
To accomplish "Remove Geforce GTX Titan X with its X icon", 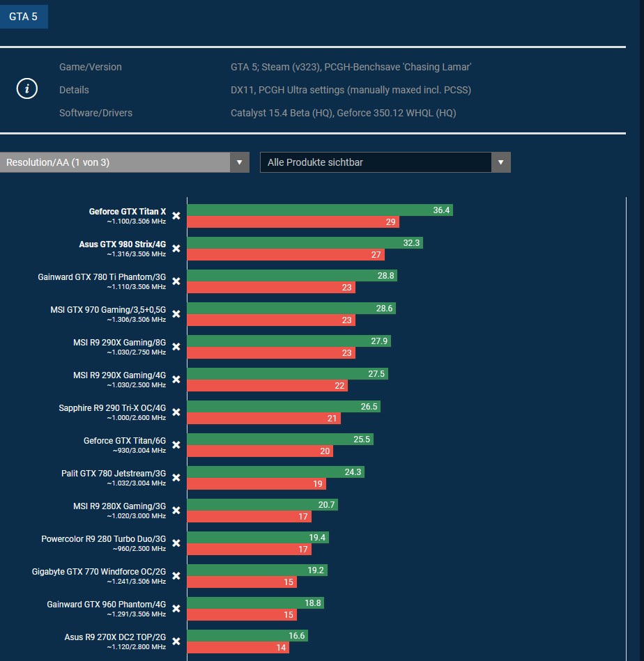I will pyautogui.click(x=176, y=216).
